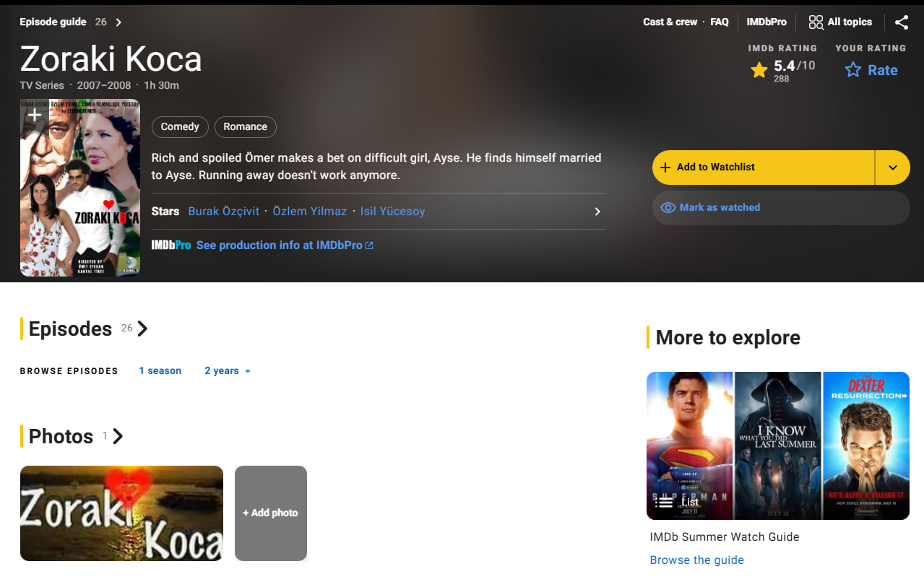Viewport: 924px width, 587px height.
Task: Open the All topics grid icon
Action: click(816, 22)
